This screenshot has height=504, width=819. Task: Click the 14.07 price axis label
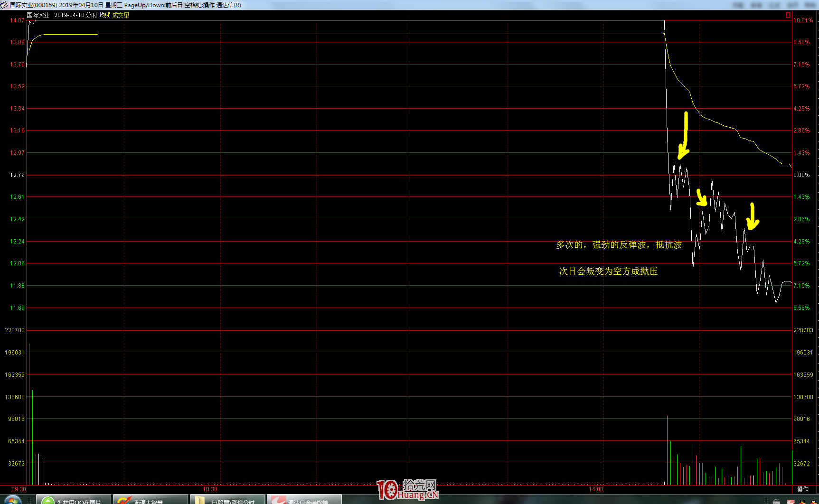(17, 20)
